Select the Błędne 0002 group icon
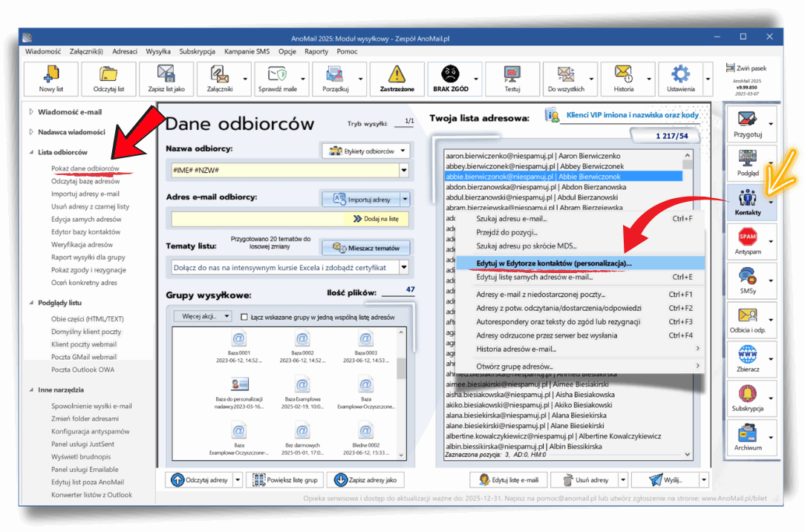The height and width of the screenshot is (532, 805). [365, 430]
